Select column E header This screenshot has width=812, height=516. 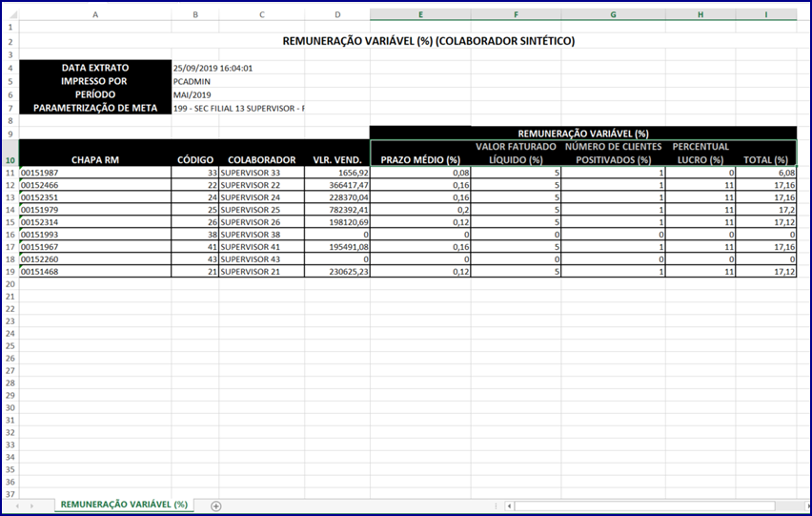tap(420, 14)
